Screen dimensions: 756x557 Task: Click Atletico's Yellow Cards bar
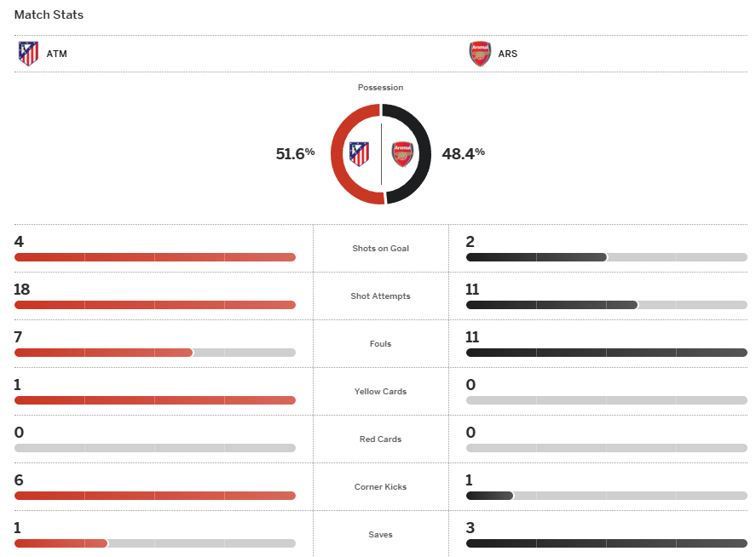pos(154,400)
